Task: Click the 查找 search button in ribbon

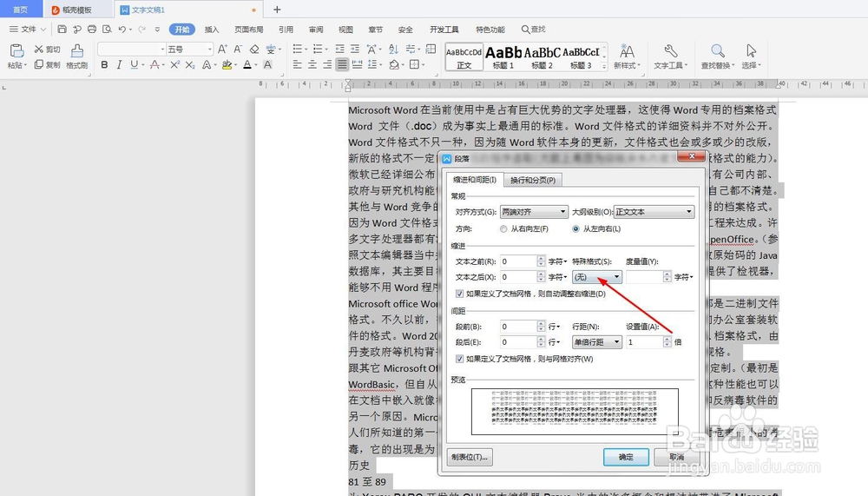Action: pos(533,30)
